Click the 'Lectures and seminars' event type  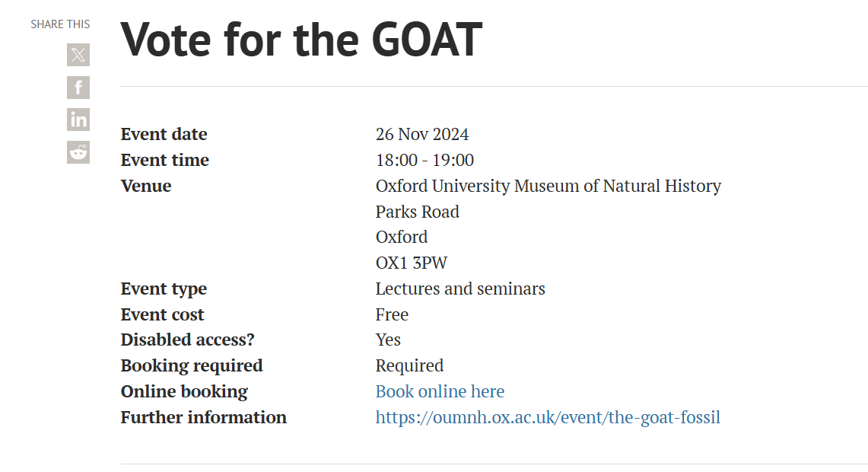[x=460, y=289]
